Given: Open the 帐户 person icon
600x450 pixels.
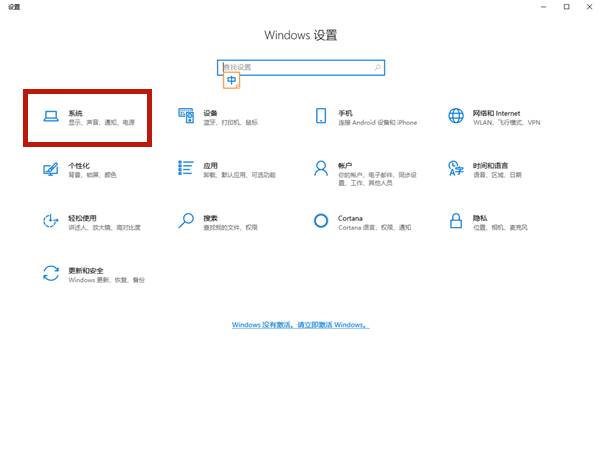Looking at the screenshot, I should 321,168.
